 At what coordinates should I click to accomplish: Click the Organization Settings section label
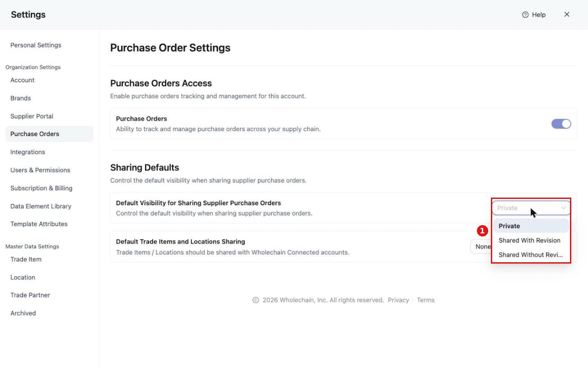pyautogui.click(x=33, y=67)
